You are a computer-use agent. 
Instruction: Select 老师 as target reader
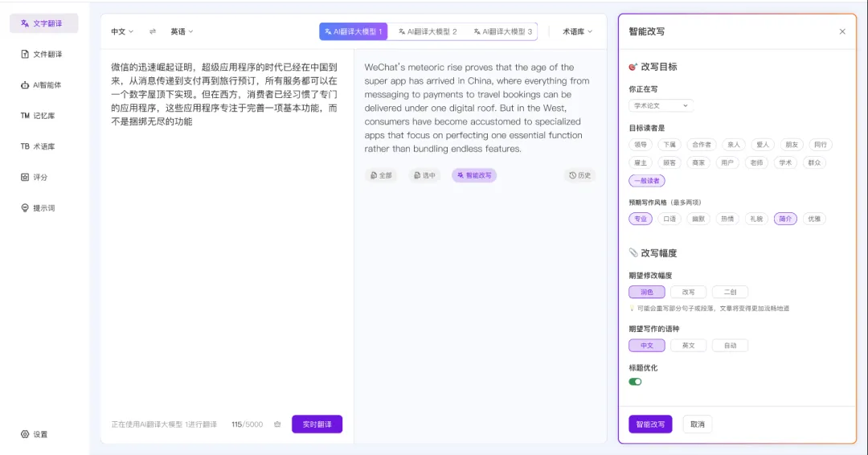pyautogui.click(x=756, y=162)
